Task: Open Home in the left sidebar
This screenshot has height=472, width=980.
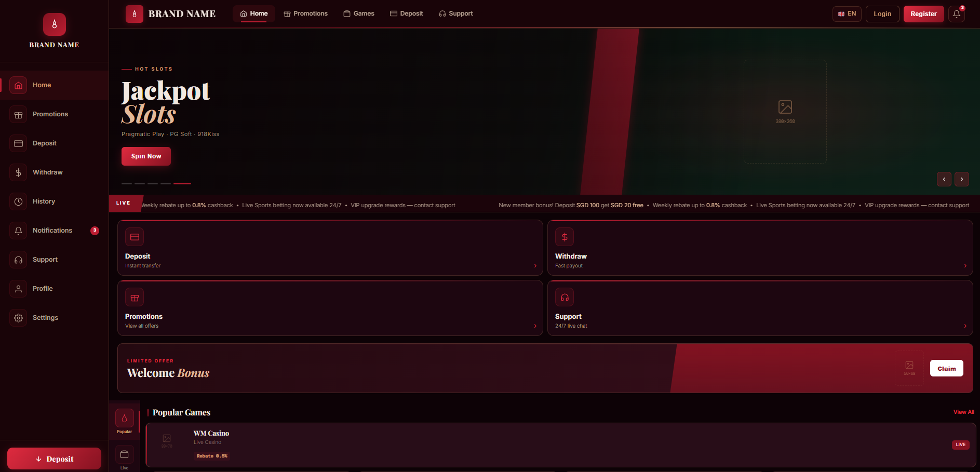Action: pos(54,85)
